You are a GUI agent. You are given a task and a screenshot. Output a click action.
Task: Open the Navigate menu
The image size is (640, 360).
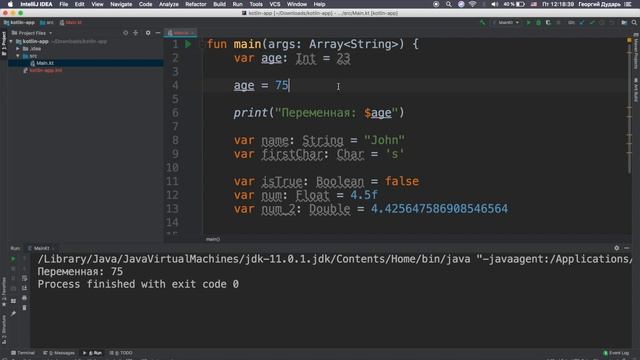(x=121, y=4)
